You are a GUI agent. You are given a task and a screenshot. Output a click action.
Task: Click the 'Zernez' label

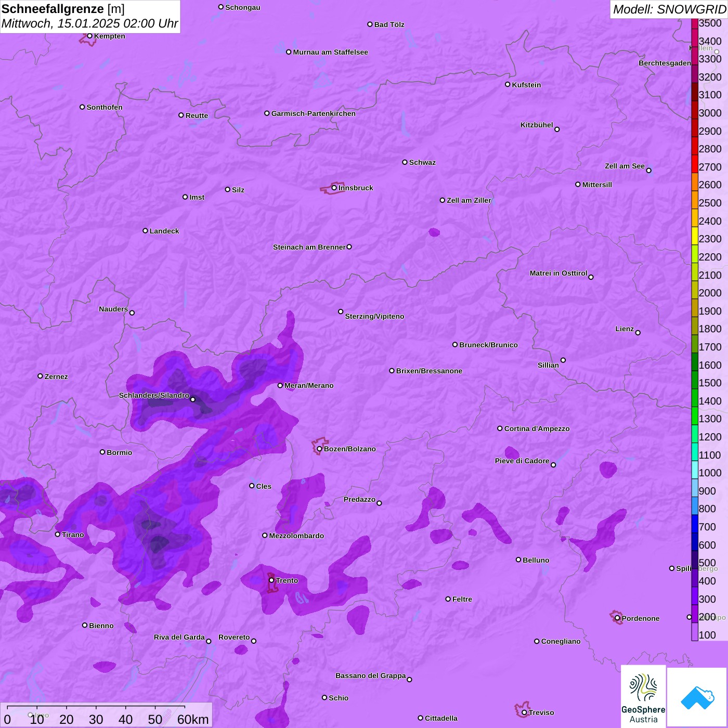(x=56, y=376)
